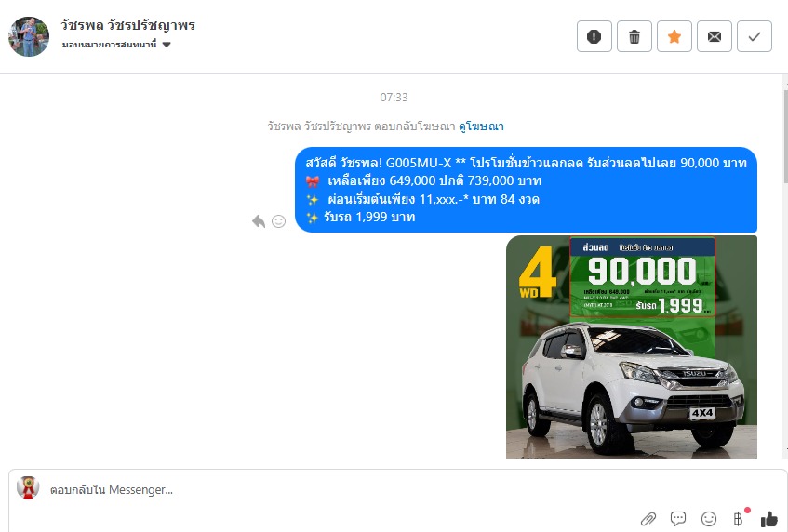React to message with smiley icon
788x532 pixels.
pos(278,221)
